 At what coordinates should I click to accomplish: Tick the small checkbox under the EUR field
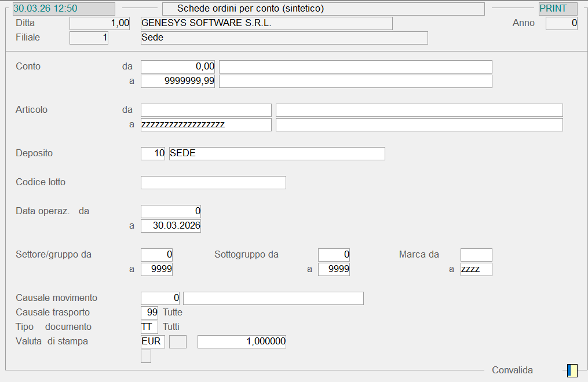pos(146,357)
